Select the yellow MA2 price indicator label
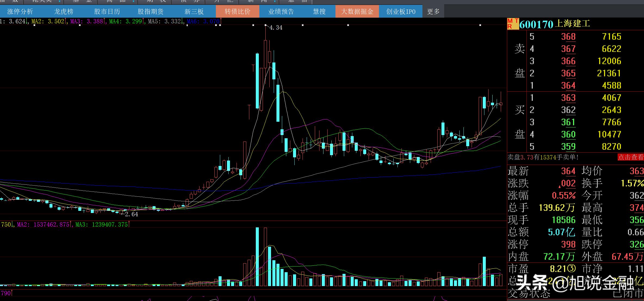Viewport: 644px width, 301px height. coord(48,21)
